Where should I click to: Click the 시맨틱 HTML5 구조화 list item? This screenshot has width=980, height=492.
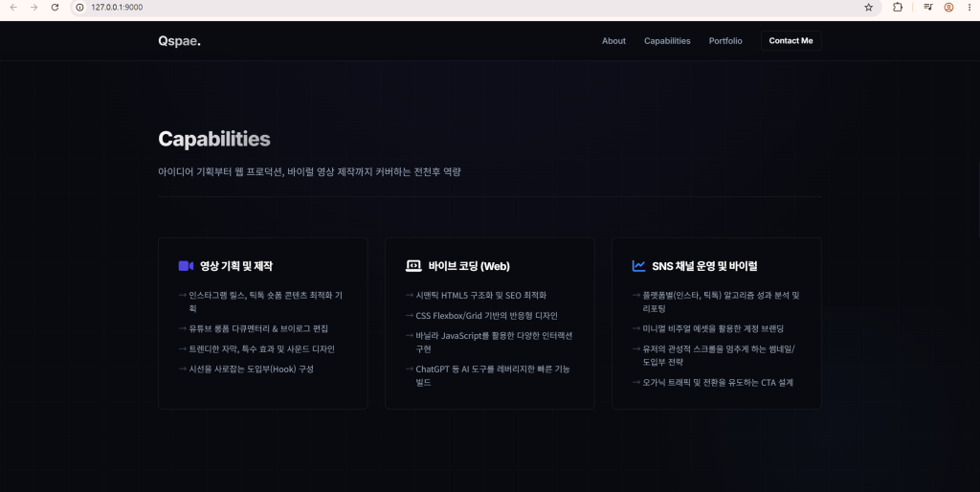[477, 295]
